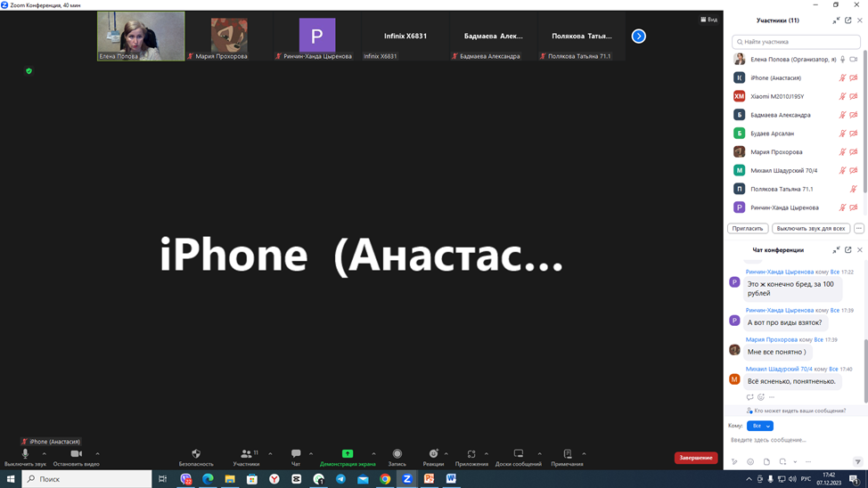The height and width of the screenshot is (488, 868).
Task: Expand audio options caret next to mute
Action: [x=45, y=453]
